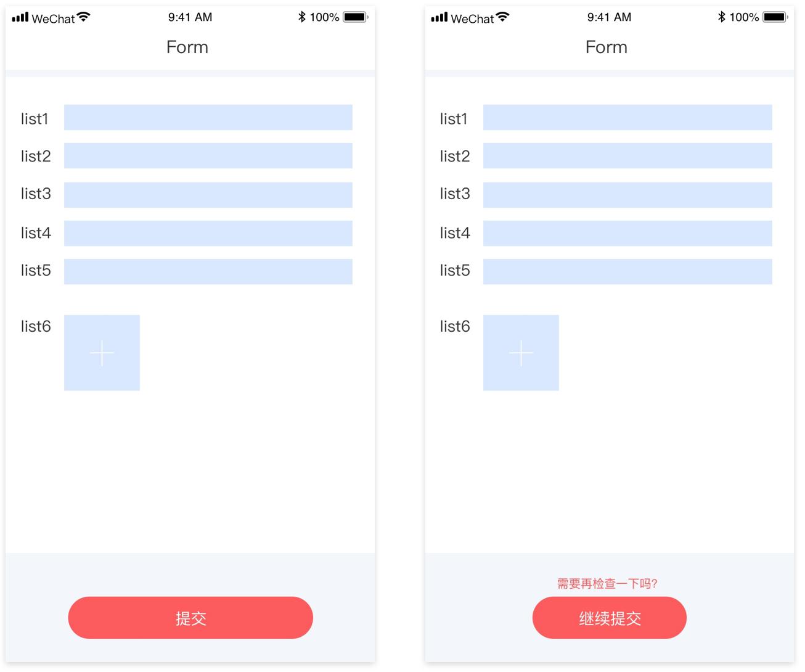Viewport: 805px width, 672px height.
Task: Tap the plus icon in the left form's list6 upload box
Action: (102, 353)
